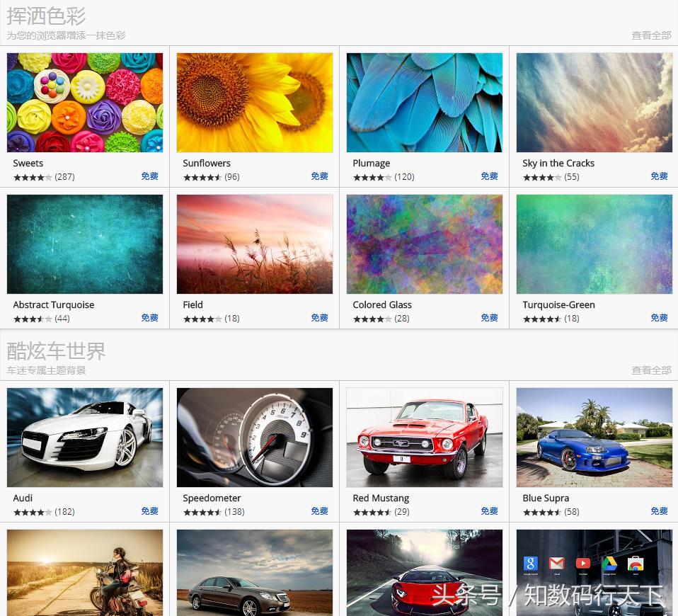Open the Red Mustang theme thumbnail

424,437
